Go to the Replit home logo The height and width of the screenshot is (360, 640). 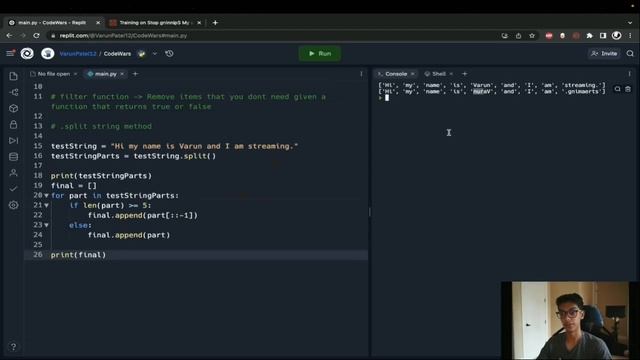tap(27, 53)
